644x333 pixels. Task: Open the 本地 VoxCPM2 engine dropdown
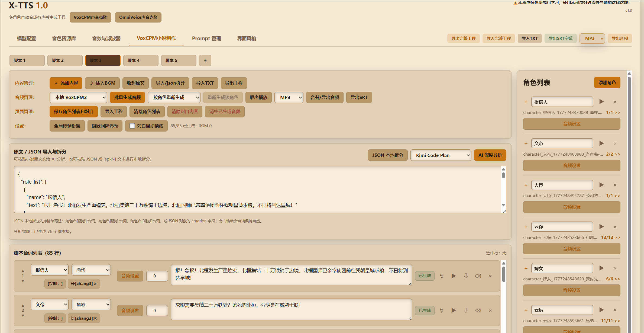click(78, 97)
